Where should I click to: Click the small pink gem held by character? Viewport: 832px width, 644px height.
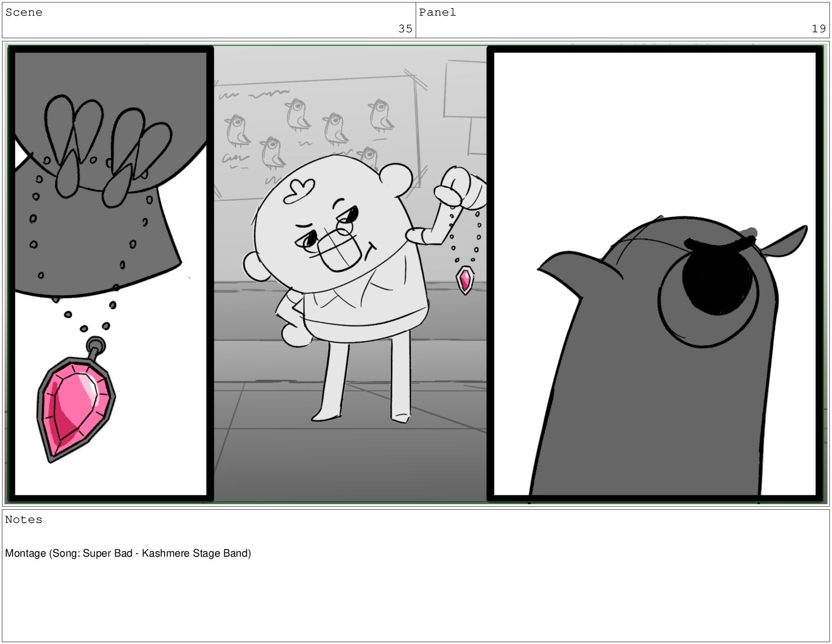[x=465, y=280]
